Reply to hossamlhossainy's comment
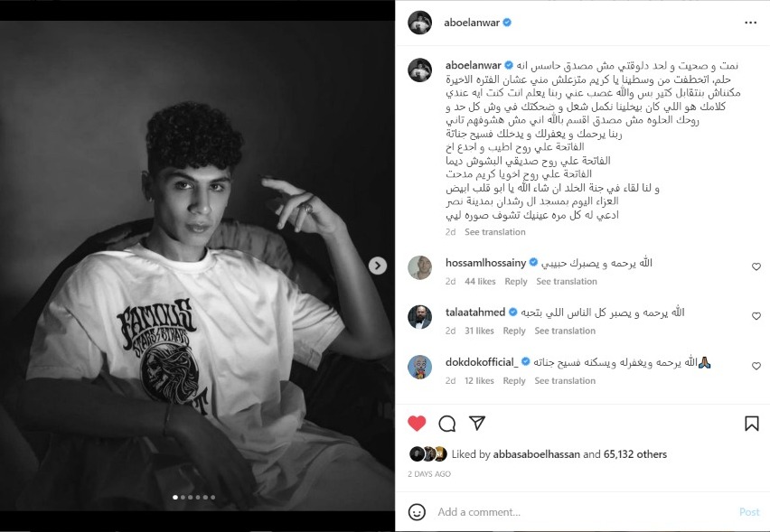This screenshot has height=532, width=770. (x=516, y=281)
